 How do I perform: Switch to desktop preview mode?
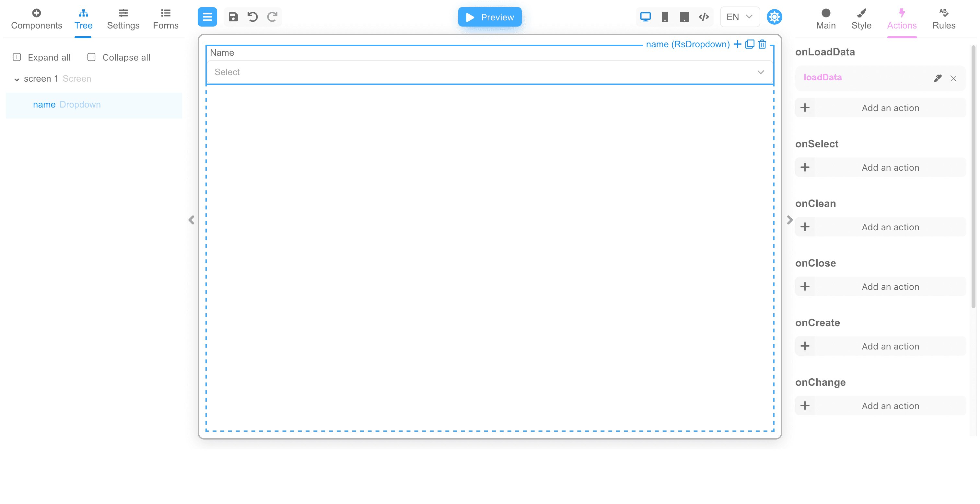[x=645, y=17]
